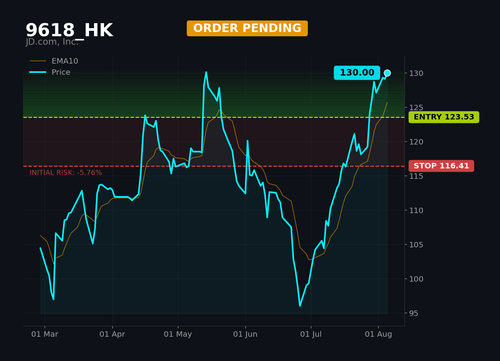Click the STOP 116.41 label
500x361 pixels.
(441, 166)
